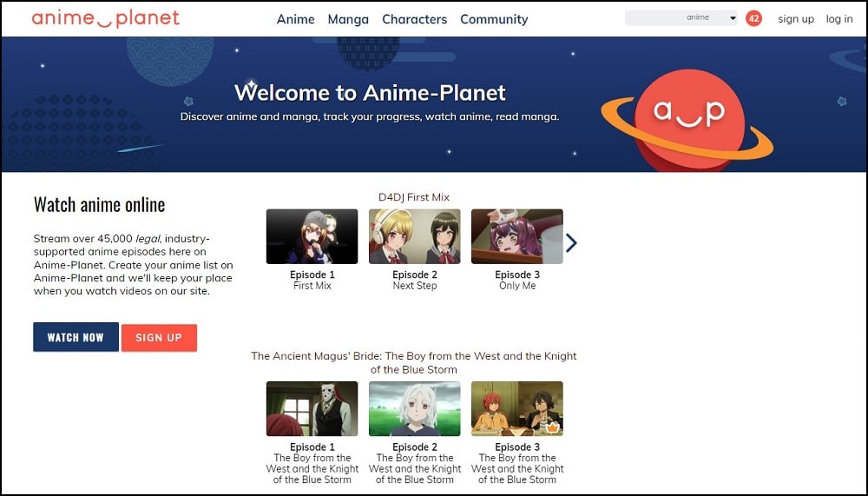The image size is (868, 496).
Task: Click 'Episode 1 First Mix' caption
Action: click(x=312, y=280)
